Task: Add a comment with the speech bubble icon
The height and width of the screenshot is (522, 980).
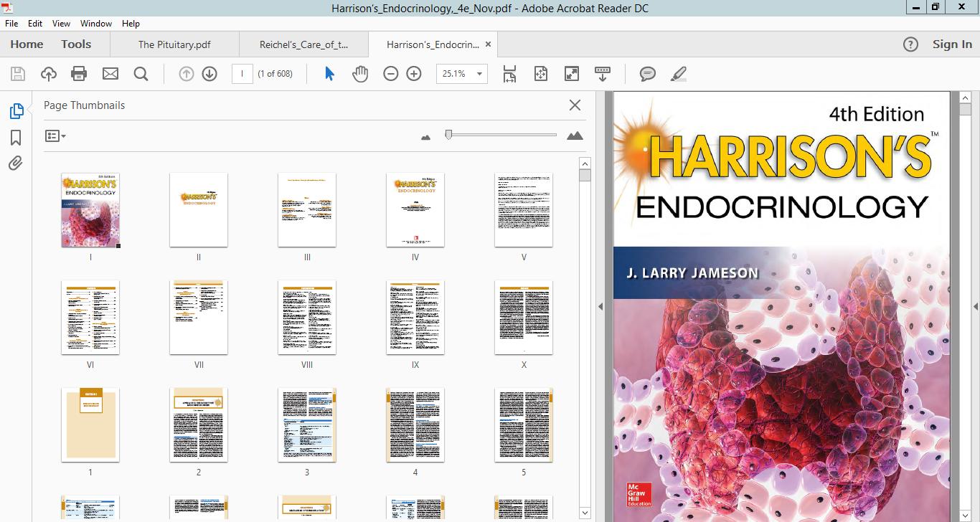Action: (x=648, y=73)
